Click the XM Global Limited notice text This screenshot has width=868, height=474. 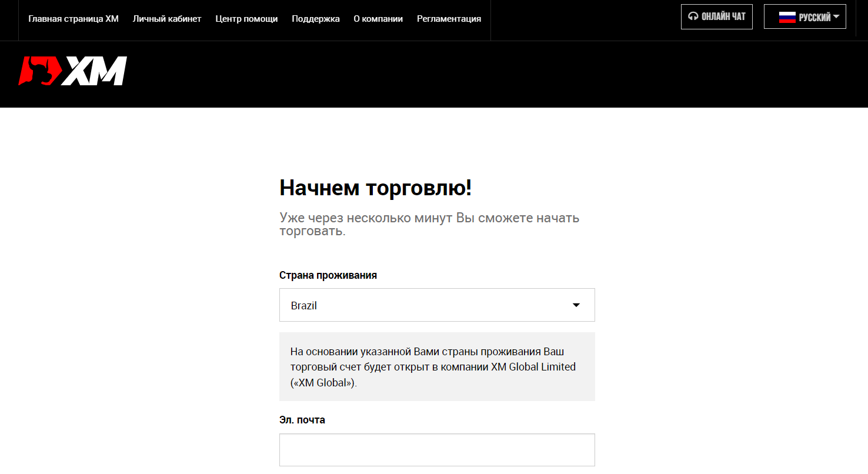(x=433, y=367)
